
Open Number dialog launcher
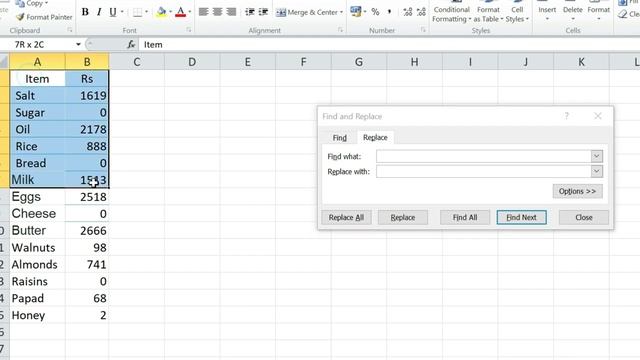tap(423, 30)
